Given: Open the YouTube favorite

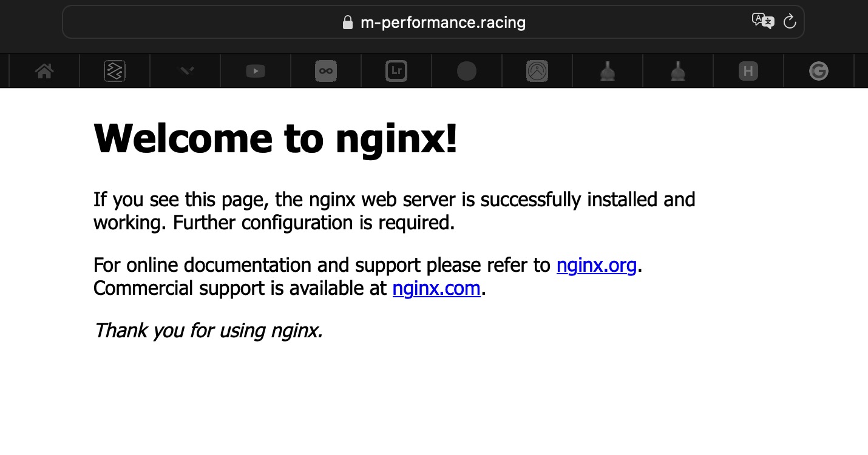Looking at the screenshot, I should [x=256, y=71].
